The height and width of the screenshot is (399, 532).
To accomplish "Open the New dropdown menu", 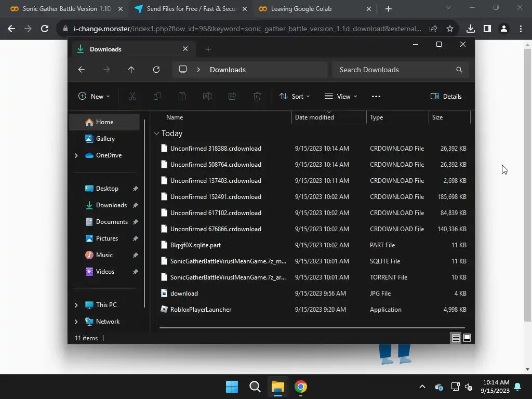I will click(94, 96).
